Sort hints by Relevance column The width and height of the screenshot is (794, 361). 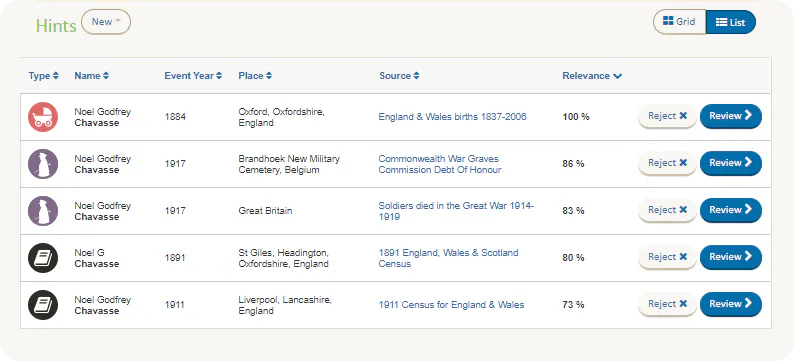592,76
